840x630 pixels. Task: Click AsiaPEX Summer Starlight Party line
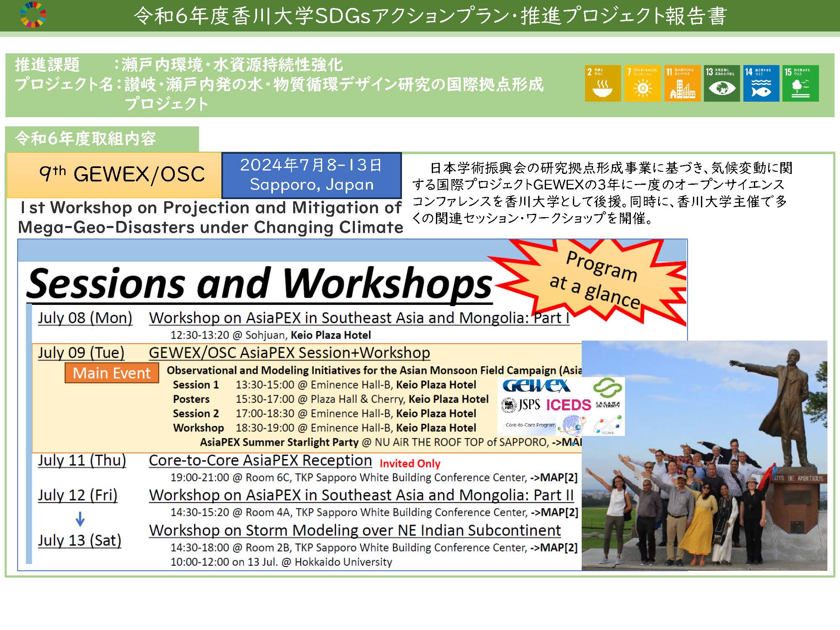click(x=391, y=442)
